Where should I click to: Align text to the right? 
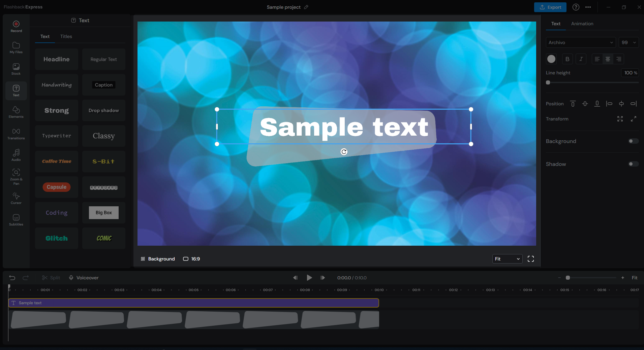[619, 59]
